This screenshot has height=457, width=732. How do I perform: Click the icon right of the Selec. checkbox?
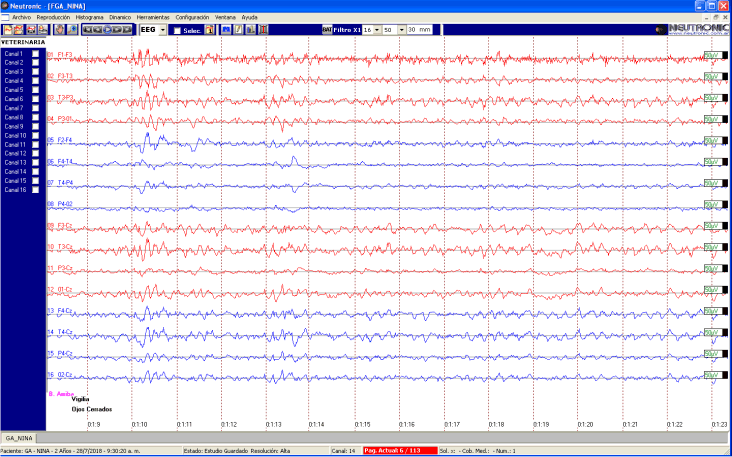210,30
